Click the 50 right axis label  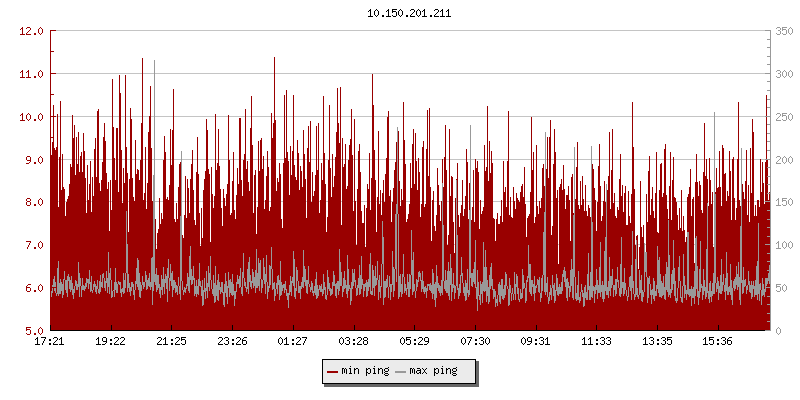pyautogui.click(x=780, y=288)
